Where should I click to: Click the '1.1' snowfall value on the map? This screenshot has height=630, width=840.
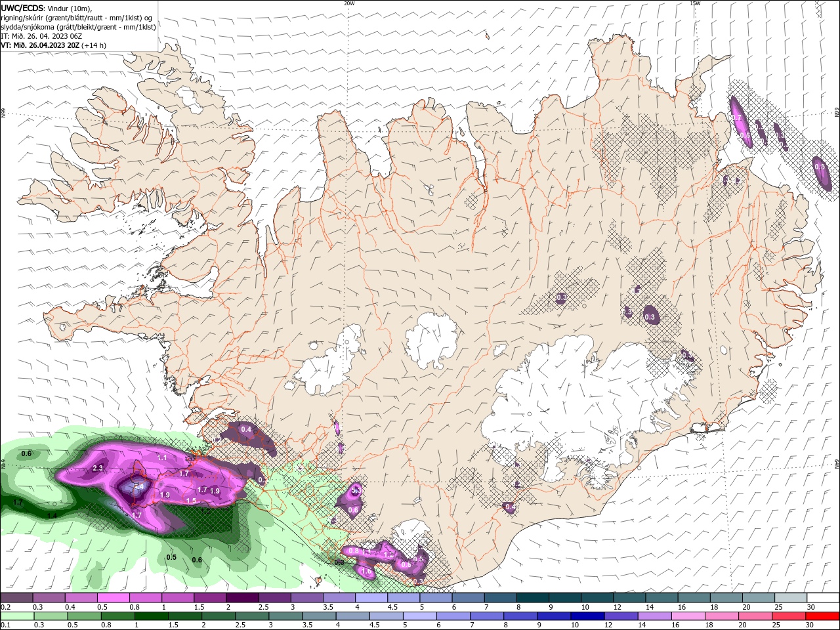[163, 457]
